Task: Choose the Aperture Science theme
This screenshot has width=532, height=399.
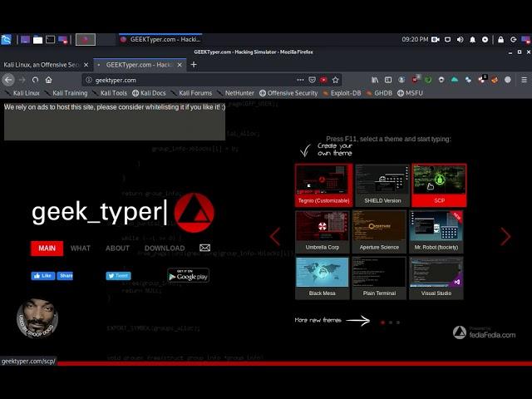Action: [379, 232]
